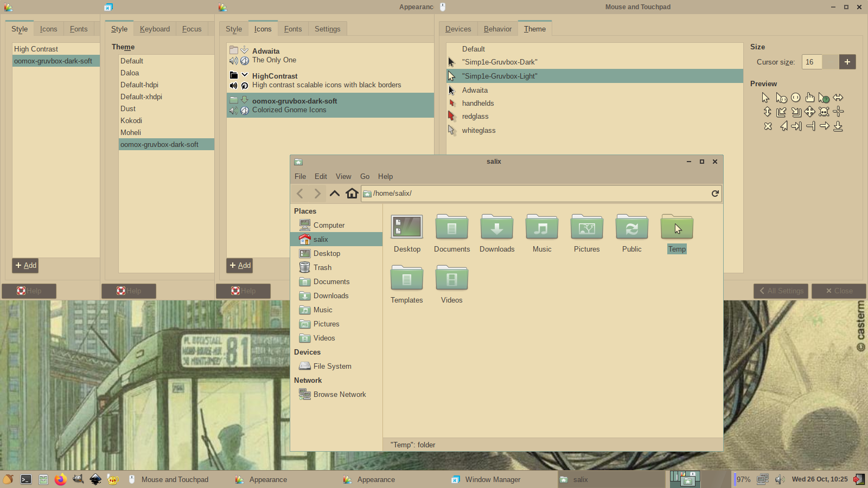Open the Go menu in file manager
Image resolution: width=868 pixels, height=488 pixels.
click(x=365, y=176)
